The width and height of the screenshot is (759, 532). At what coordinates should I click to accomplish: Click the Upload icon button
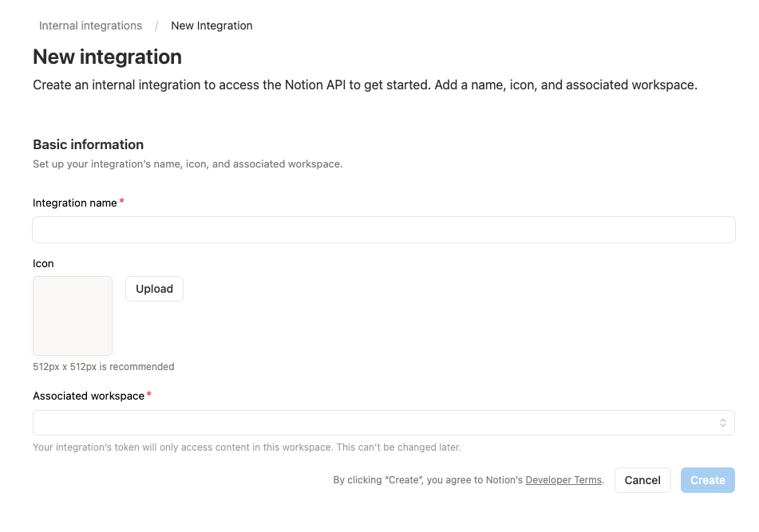[x=154, y=289]
